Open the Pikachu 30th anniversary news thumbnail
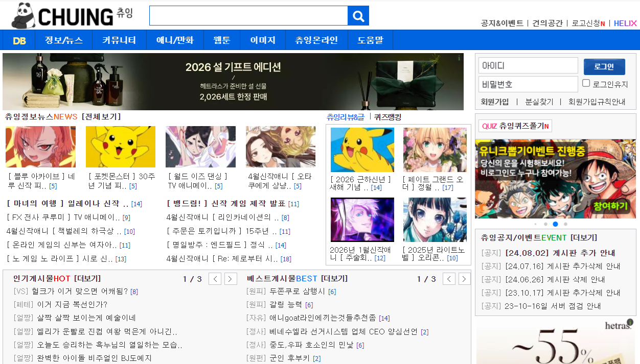This screenshot has height=364, width=640. pos(121,147)
